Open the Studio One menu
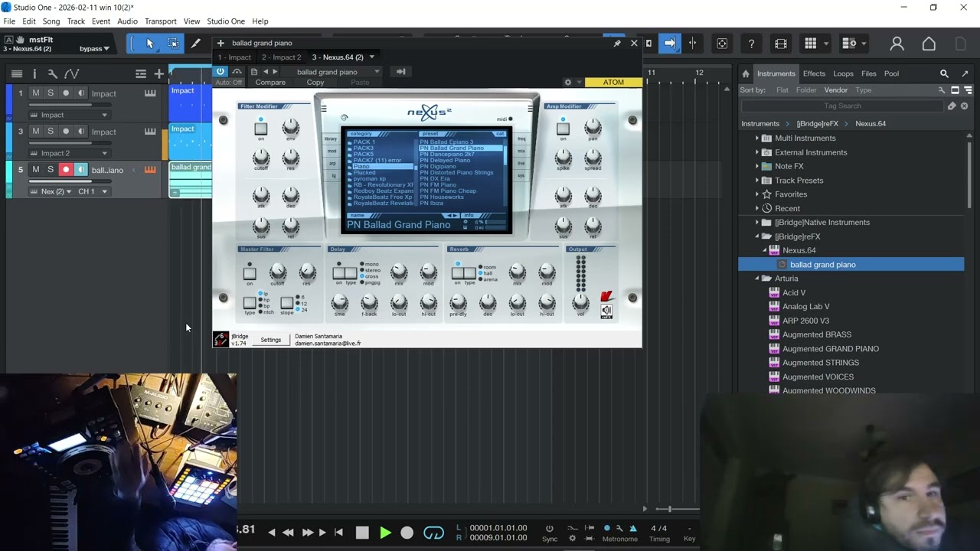Image resolution: width=980 pixels, height=551 pixels. 226,21
